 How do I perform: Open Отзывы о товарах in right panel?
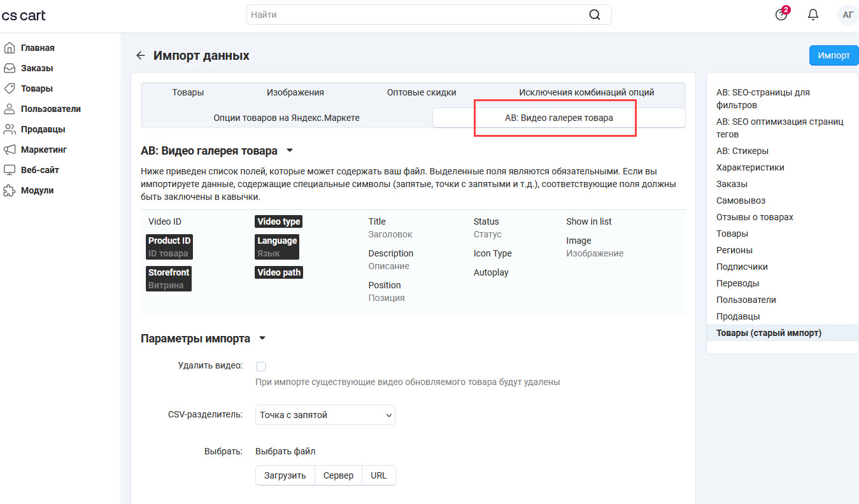tap(755, 217)
